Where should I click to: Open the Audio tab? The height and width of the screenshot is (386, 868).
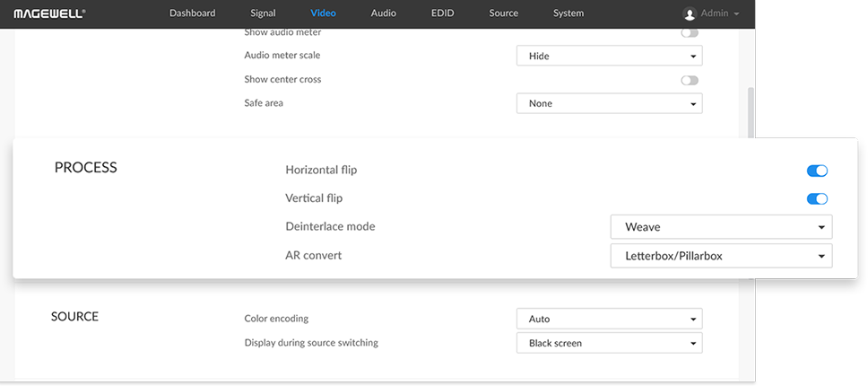[x=383, y=13]
